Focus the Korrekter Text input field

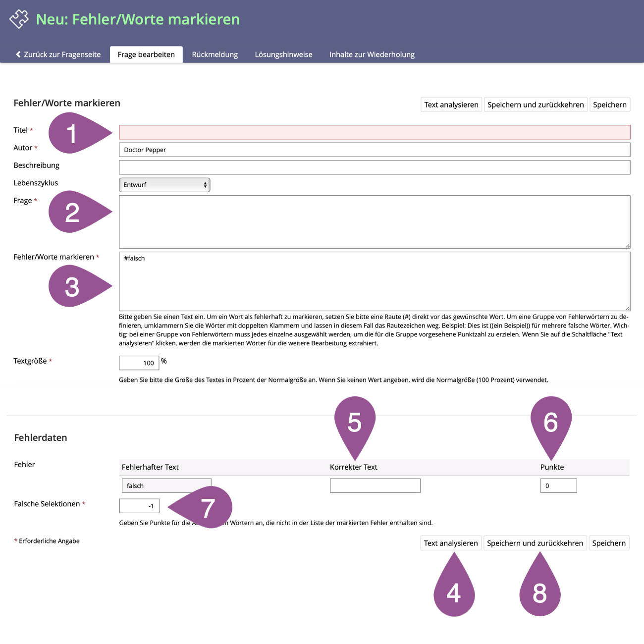click(375, 485)
